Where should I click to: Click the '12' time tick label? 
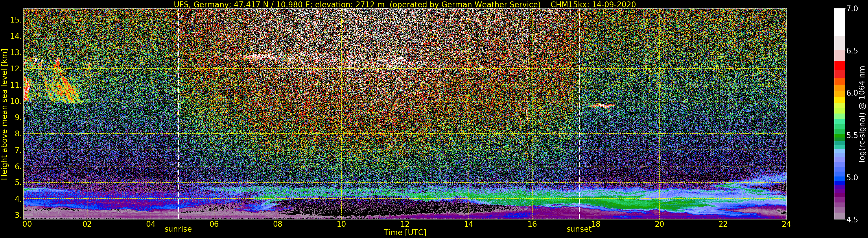pos(405,224)
